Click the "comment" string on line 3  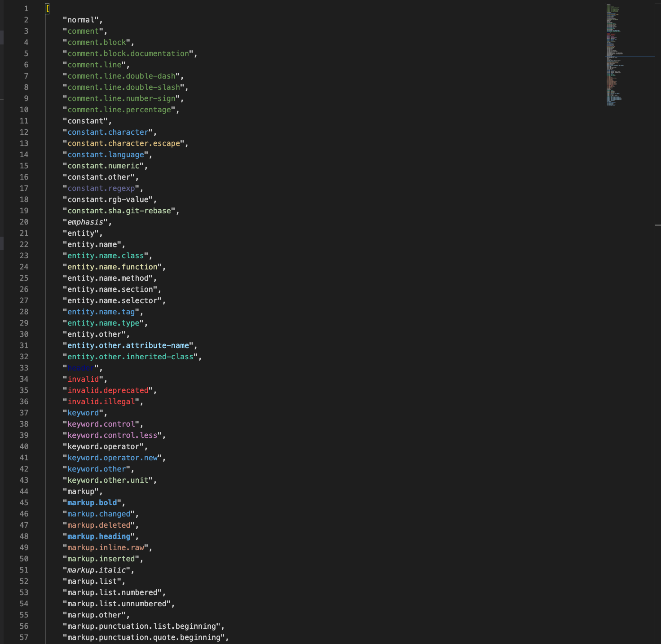coord(83,31)
